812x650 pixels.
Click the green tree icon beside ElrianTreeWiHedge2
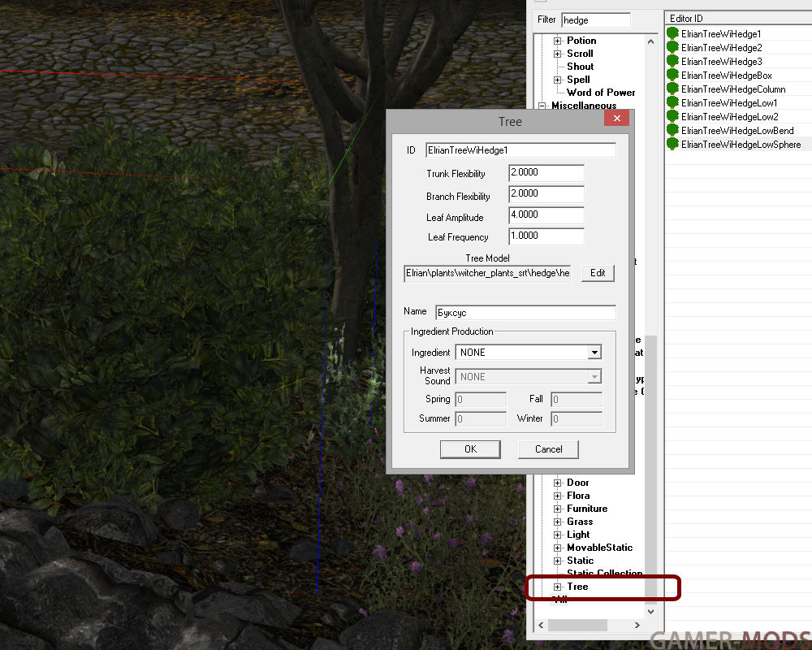click(x=672, y=47)
